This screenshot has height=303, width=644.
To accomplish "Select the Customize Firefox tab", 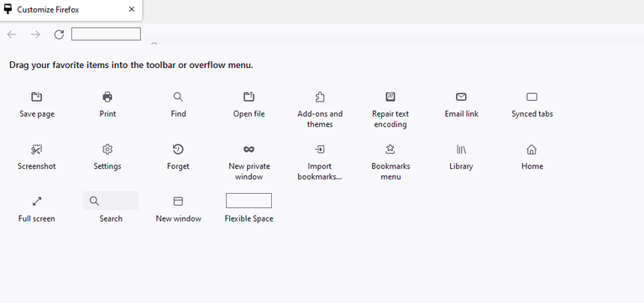I will pyautogui.click(x=71, y=10).
